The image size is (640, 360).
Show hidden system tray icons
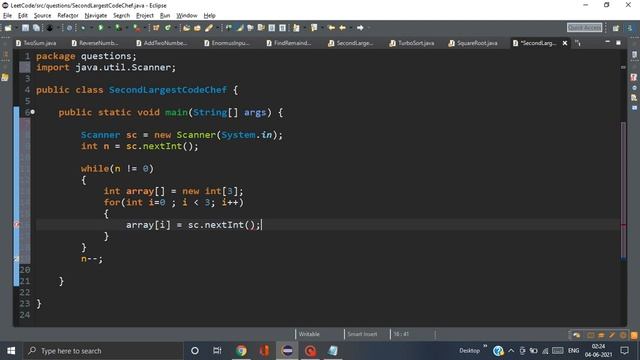pyautogui.click(x=511, y=351)
